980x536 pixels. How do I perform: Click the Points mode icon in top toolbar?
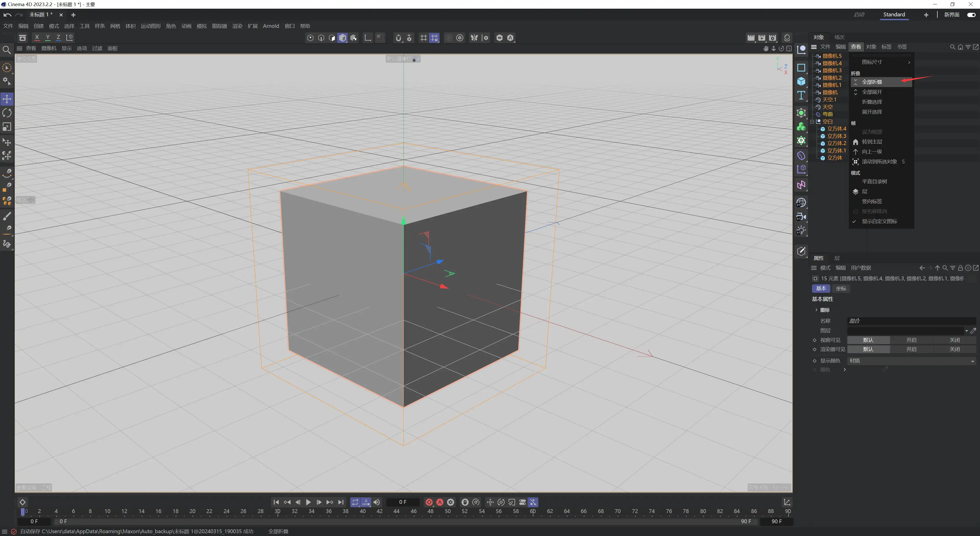click(x=310, y=38)
